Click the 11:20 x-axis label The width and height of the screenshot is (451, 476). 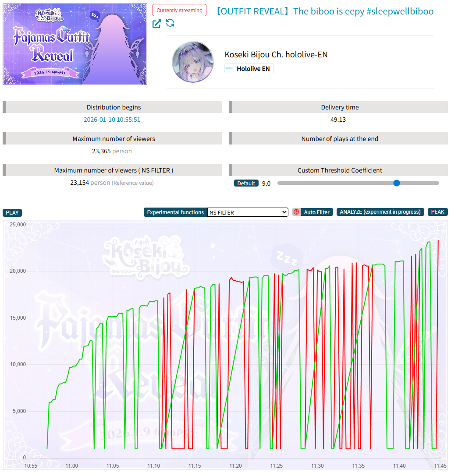pyautogui.click(x=235, y=465)
